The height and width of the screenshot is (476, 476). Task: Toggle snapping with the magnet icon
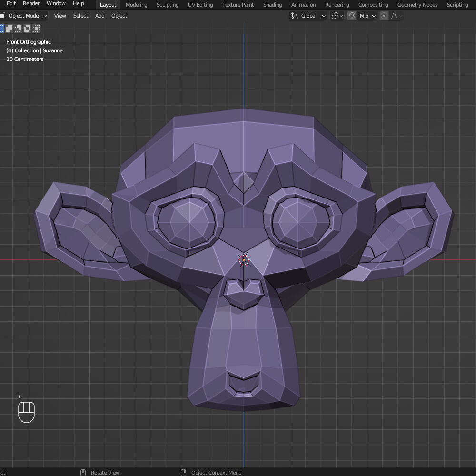352,16
